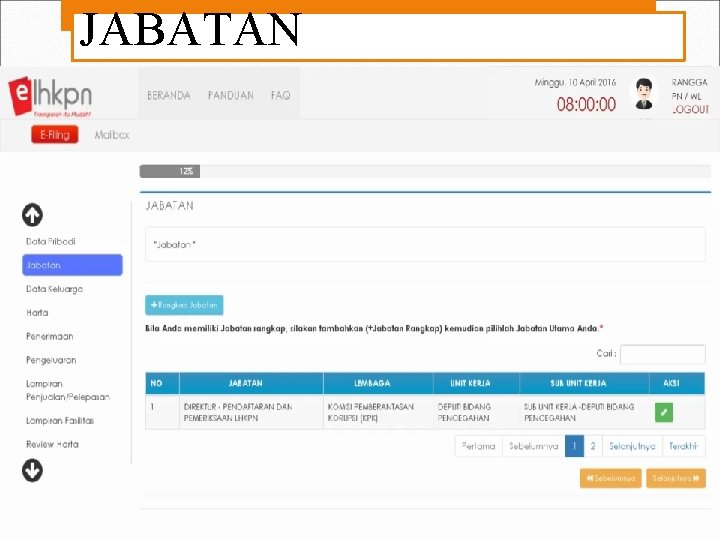Go to Penerimaan section
Image resolution: width=720 pixels, height=540 pixels.
click(50, 337)
